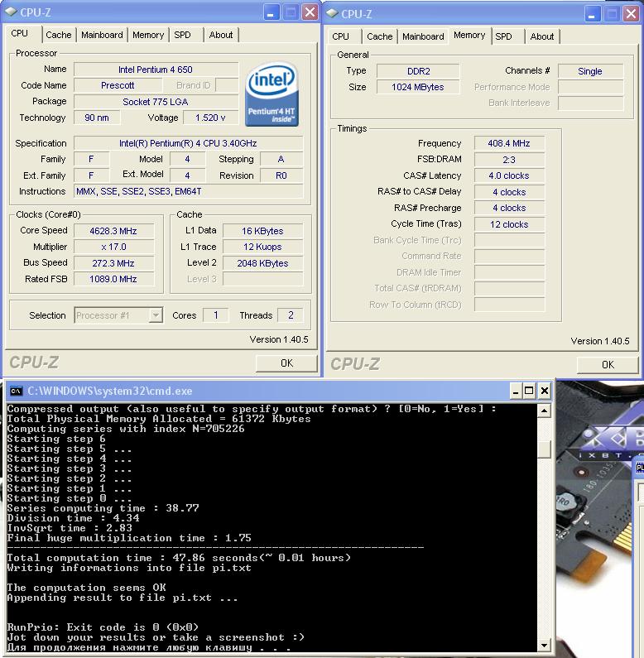Click the Cycle Time (Tras) 12 clocks value

[509, 224]
